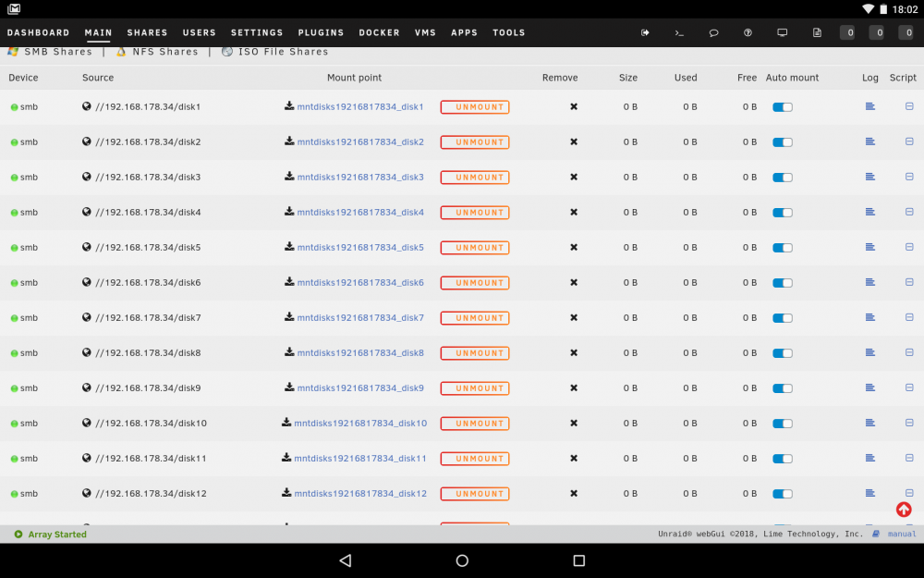View log for disk4 share
The width and height of the screenshot is (924, 578).
click(869, 212)
